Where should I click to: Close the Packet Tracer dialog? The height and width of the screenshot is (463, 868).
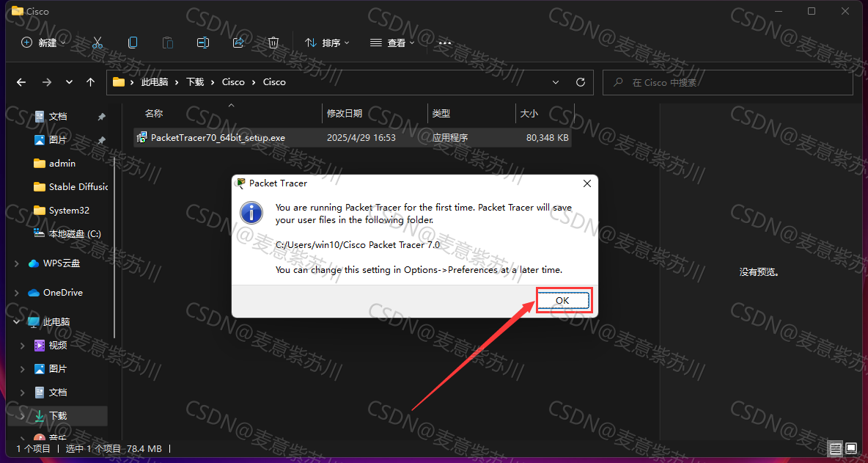click(587, 183)
